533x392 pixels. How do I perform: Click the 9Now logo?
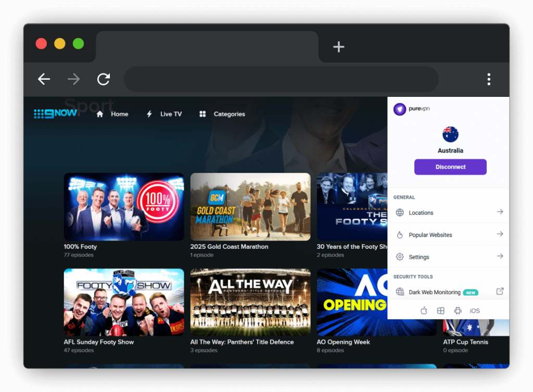point(56,113)
